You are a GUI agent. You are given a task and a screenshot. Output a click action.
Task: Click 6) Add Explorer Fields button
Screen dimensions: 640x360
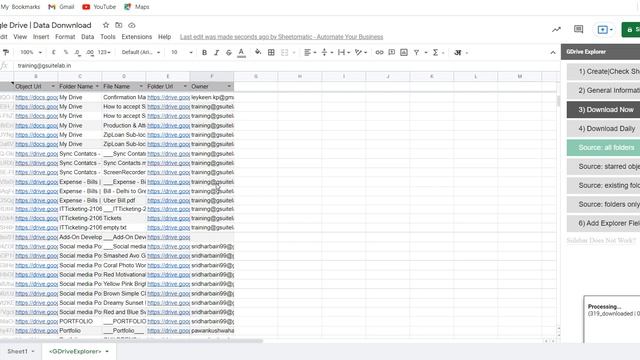click(603, 223)
